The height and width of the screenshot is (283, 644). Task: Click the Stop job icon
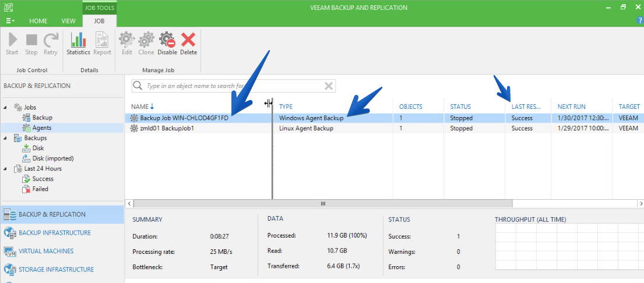tap(31, 44)
